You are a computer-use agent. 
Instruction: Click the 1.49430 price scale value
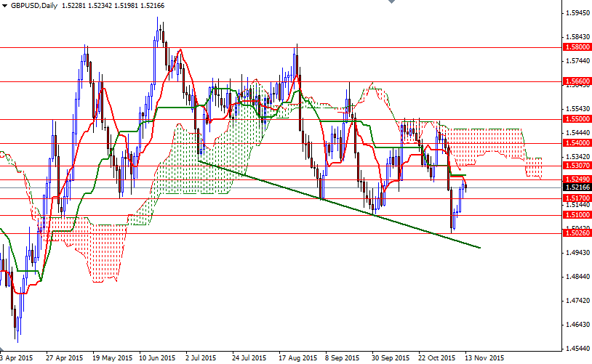point(577,253)
